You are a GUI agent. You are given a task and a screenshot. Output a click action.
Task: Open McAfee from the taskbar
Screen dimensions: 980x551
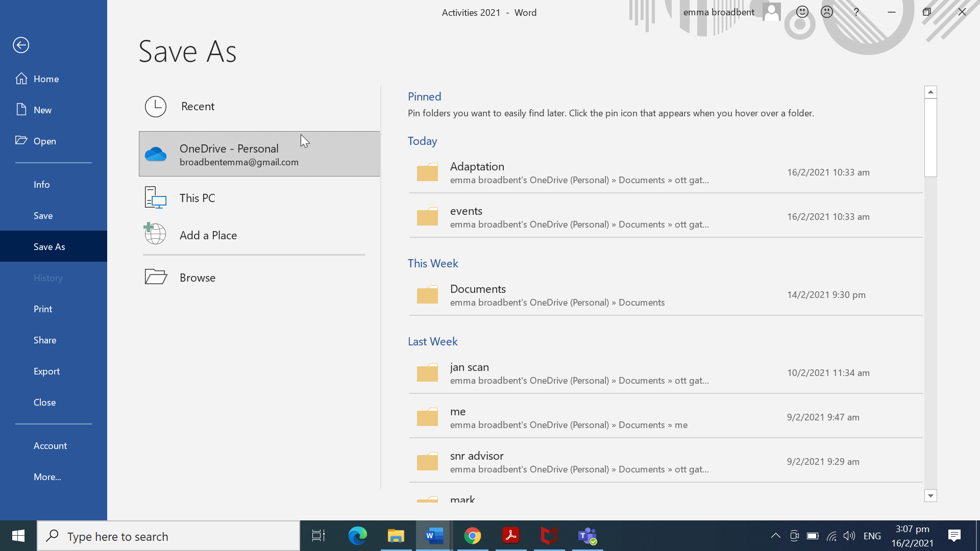click(x=549, y=536)
